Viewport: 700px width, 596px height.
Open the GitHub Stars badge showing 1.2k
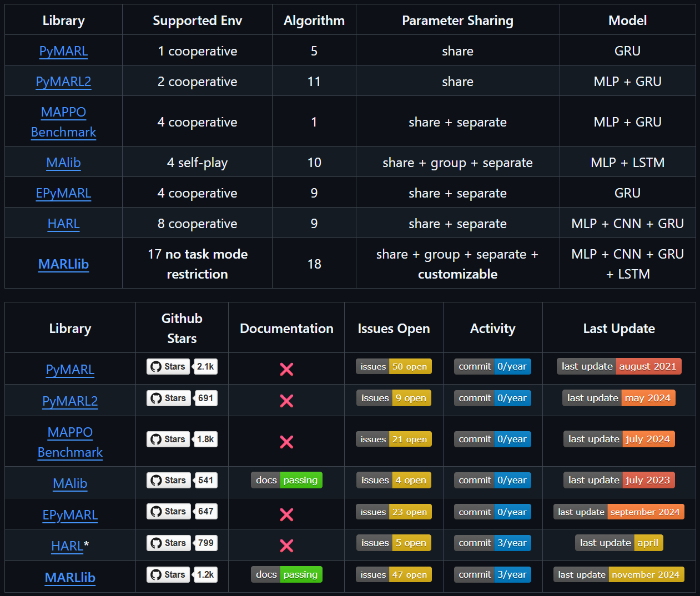pos(182,574)
